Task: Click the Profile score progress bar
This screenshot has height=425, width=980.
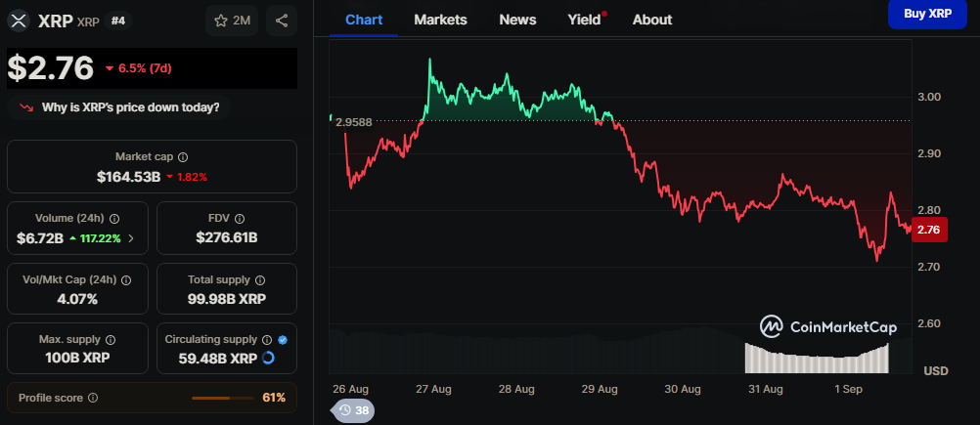Action: coord(223,398)
